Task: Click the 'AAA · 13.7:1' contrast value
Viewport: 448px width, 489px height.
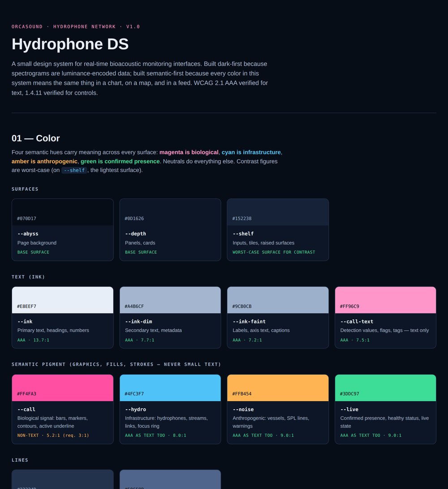Action: coord(34,340)
